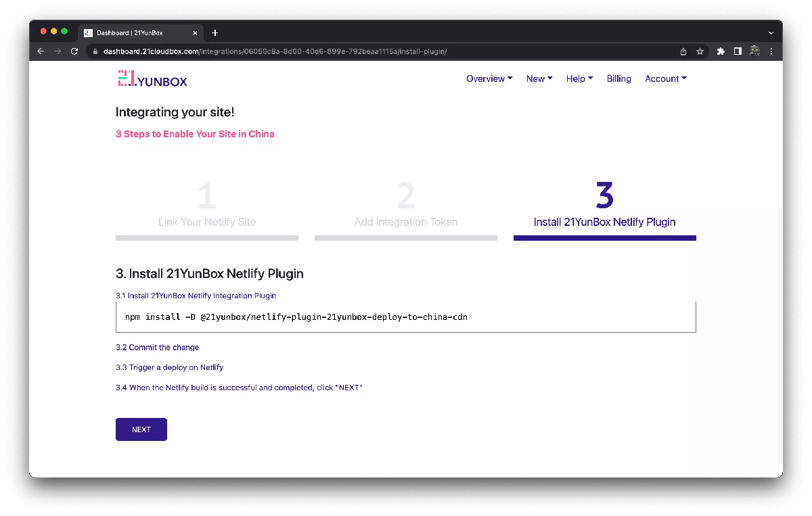Go back using the browser back arrow
The width and height of the screenshot is (812, 516).
tap(41, 51)
